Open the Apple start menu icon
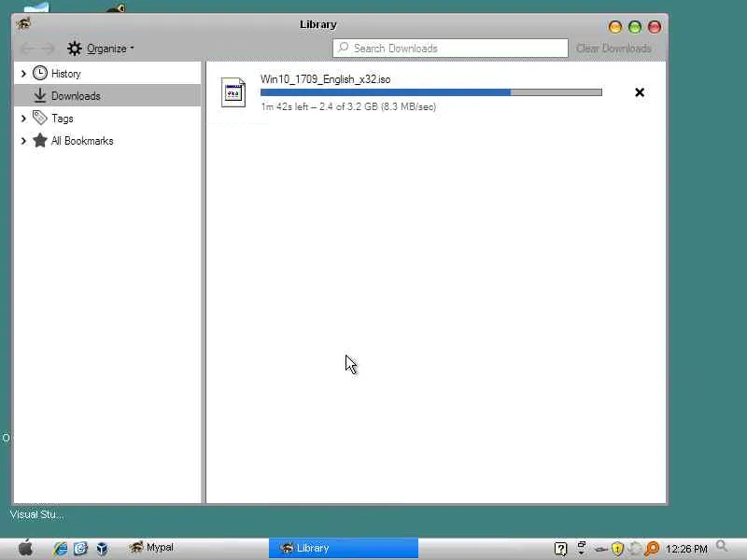747x560 pixels. click(26, 548)
